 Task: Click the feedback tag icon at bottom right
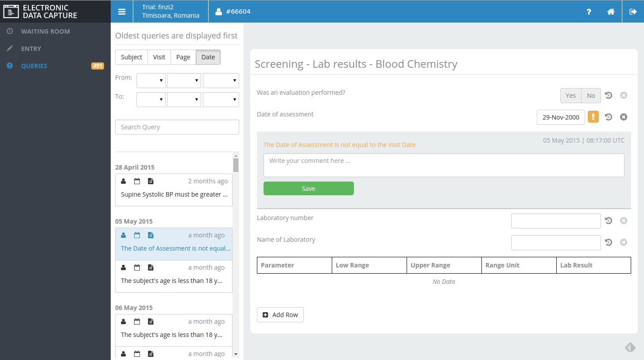(630, 348)
